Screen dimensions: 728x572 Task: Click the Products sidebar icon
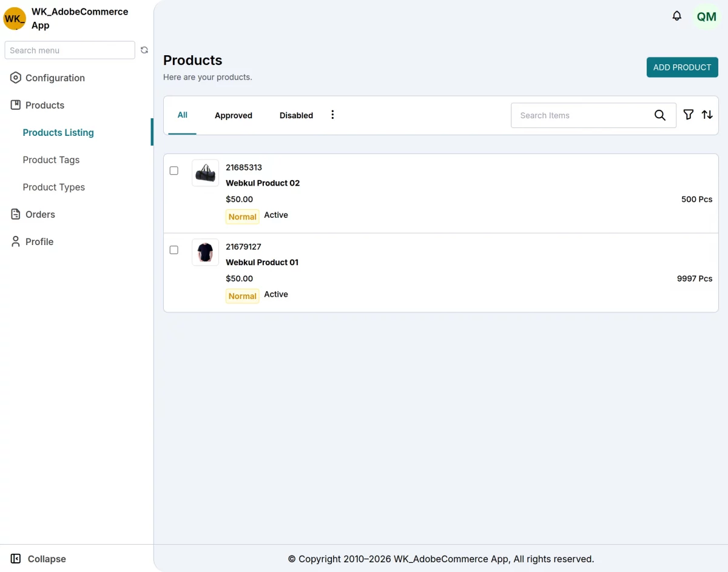click(x=15, y=105)
